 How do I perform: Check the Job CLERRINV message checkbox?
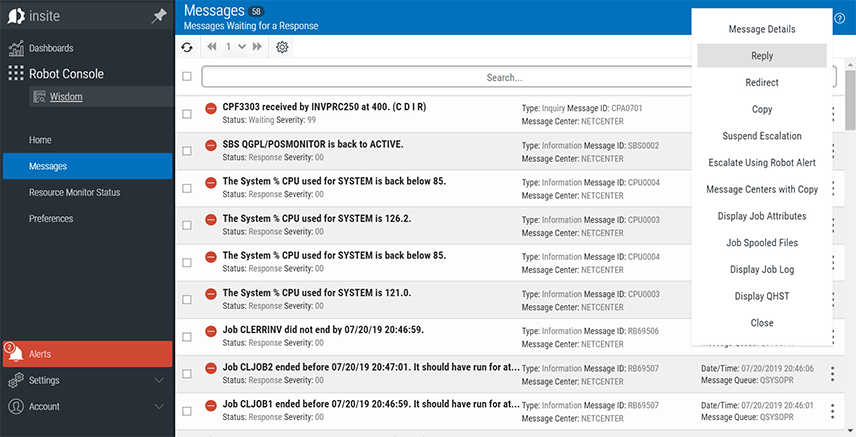187,336
